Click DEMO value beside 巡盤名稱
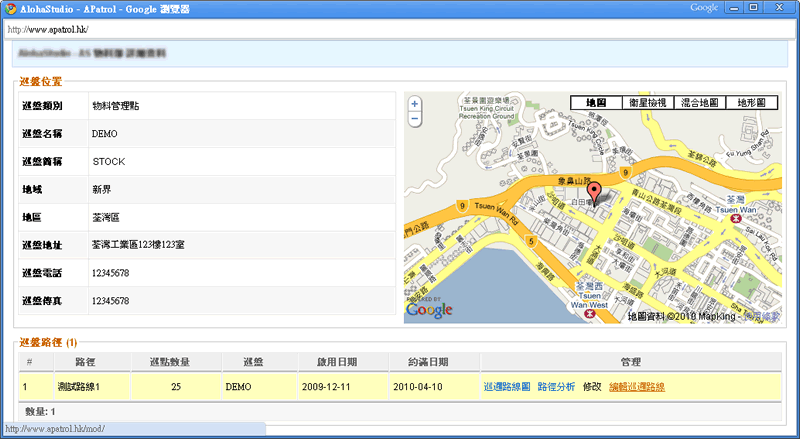The height and width of the screenshot is (439, 800). click(x=105, y=134)
